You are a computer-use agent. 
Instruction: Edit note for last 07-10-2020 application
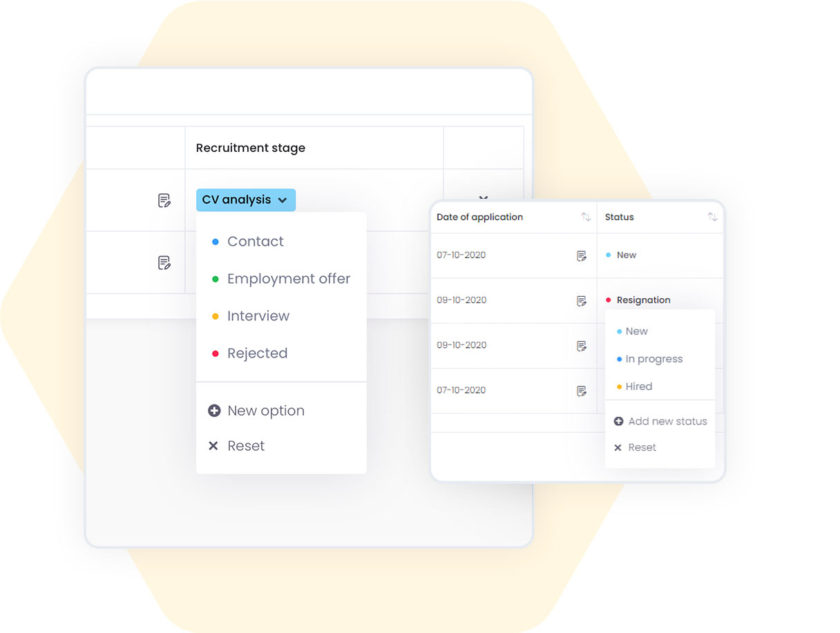tap(582, 391)
